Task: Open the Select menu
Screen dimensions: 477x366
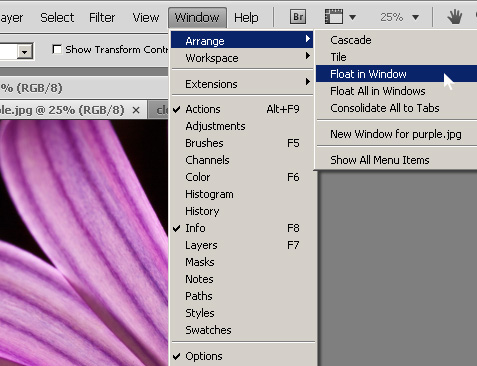Action: pyautogui.click(x=57, y=17)
